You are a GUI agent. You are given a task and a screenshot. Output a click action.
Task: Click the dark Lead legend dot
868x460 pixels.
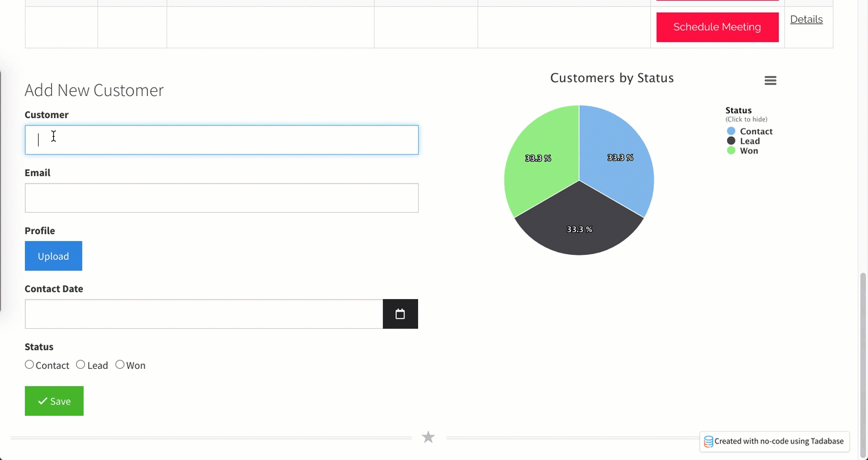click(731, 141)
